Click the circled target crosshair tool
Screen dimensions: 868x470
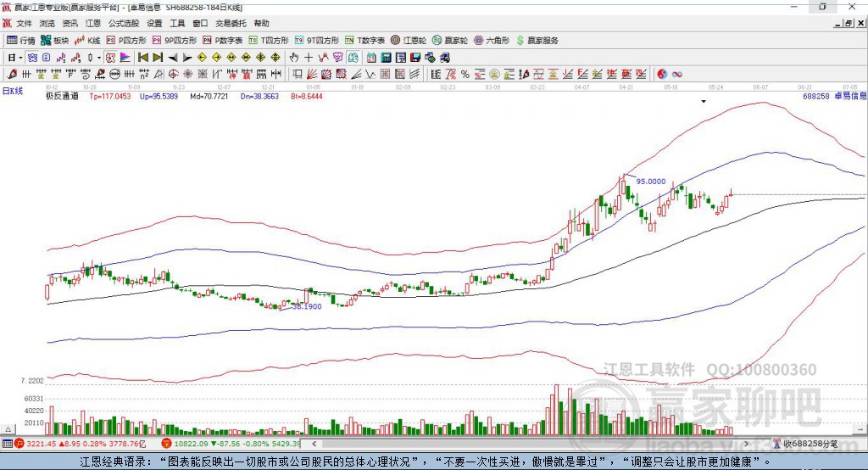pos(173,75)
